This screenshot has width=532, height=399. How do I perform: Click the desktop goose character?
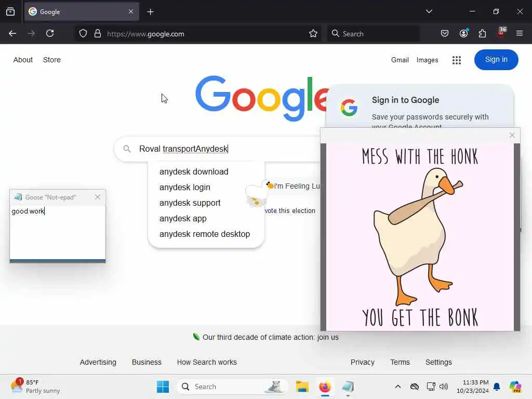(259, 193)
